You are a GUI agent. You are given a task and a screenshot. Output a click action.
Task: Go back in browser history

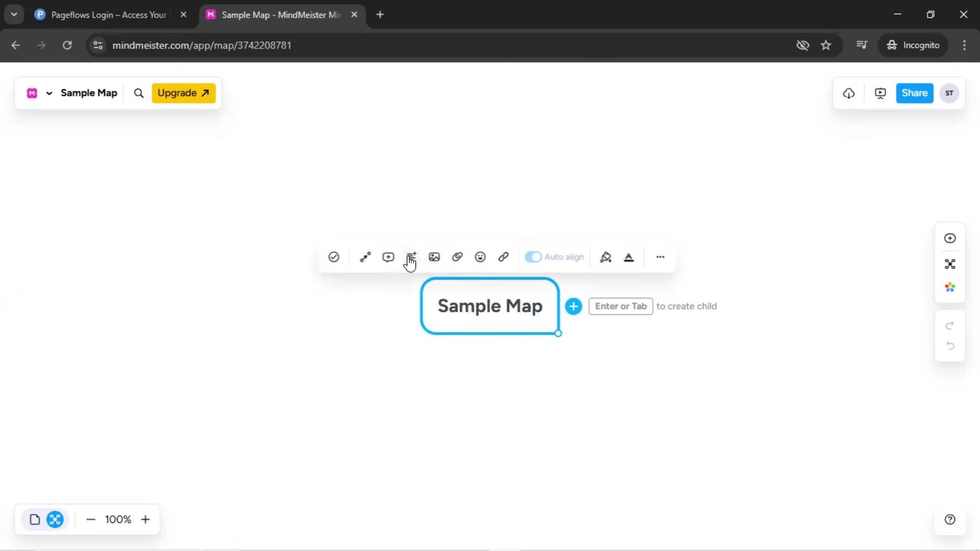click(16, 45)
